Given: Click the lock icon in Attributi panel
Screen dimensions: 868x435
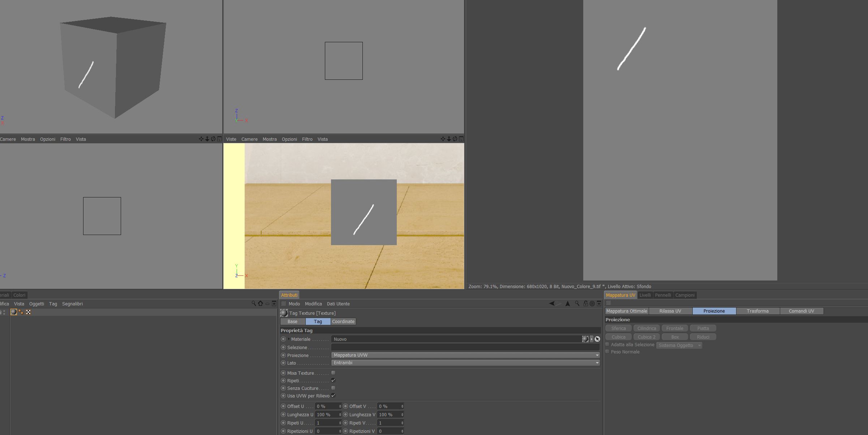Looking at the screenshot, I should (x=585, y=304).
